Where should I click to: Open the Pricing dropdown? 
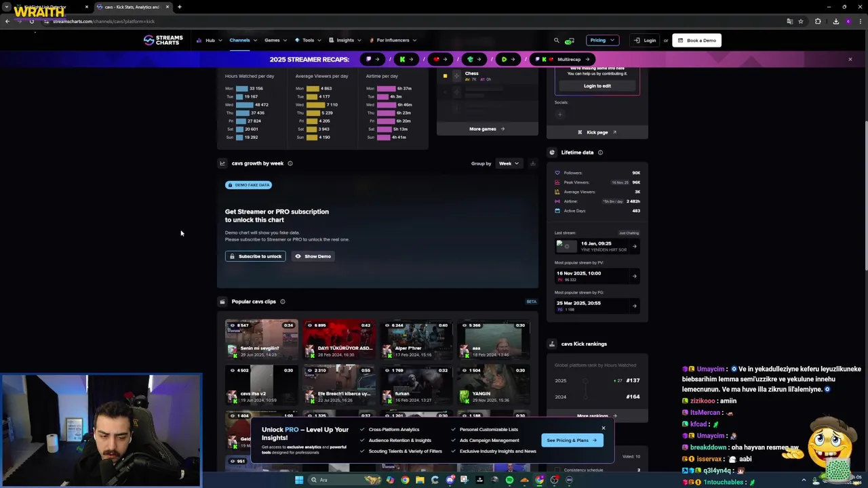pyautogui.click(x=602, y=40)
